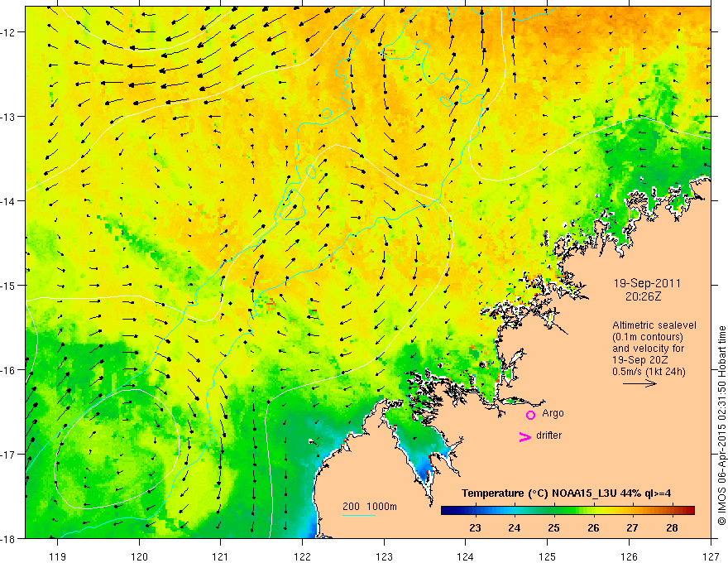Pick the dark red end of temperature colorbar
This screenshot has height=563, width=728.
[x=690, y=511]
